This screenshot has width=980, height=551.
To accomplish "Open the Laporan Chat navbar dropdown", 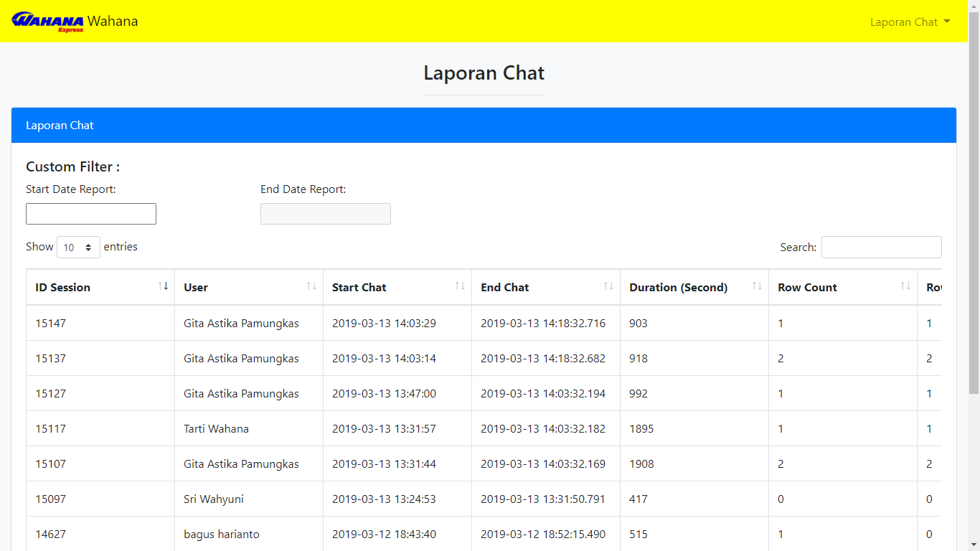I will click(909, 22).
